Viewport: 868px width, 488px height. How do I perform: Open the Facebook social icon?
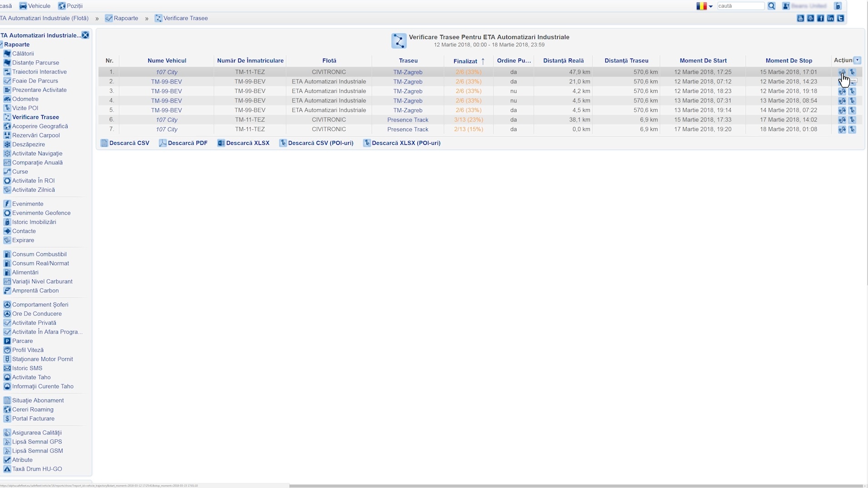point(820,18)
